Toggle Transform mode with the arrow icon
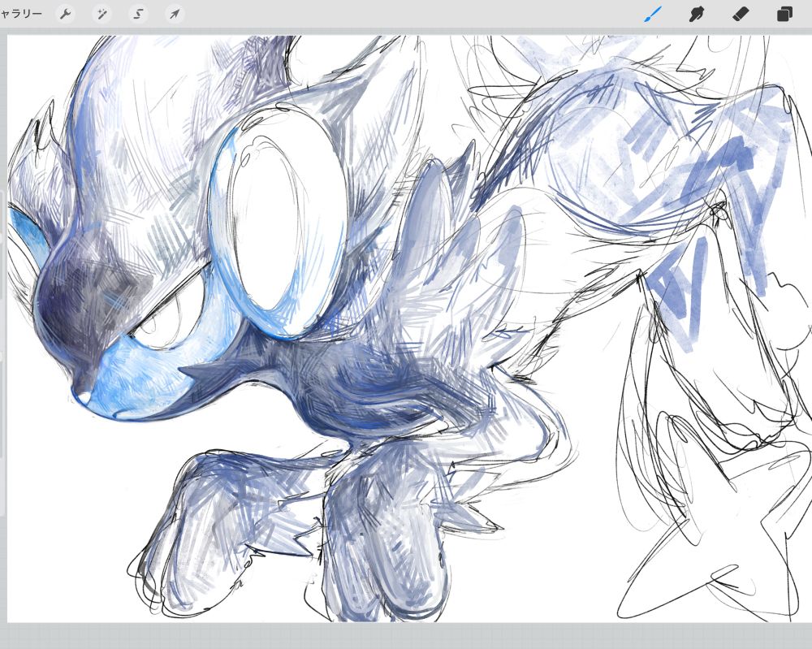 pyautogui.click(x=175, y=13)
